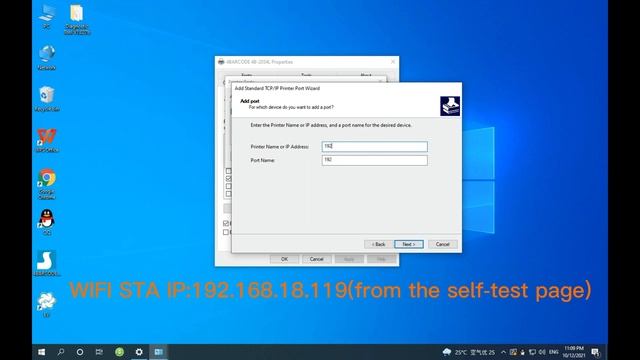Screen dimensions: 640x360
Task: Open the white pinwheel desktop shortcut
Action: [47, 304]
